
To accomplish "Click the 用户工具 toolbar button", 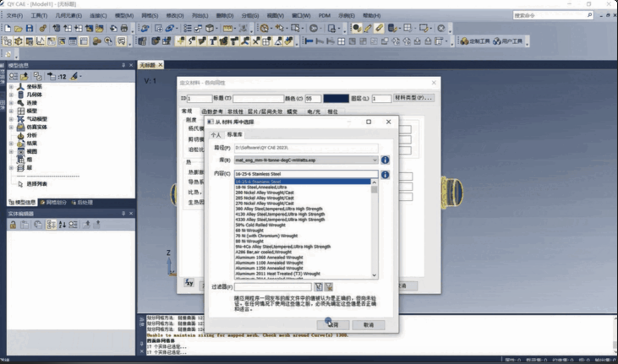I will tap(507, 41).
